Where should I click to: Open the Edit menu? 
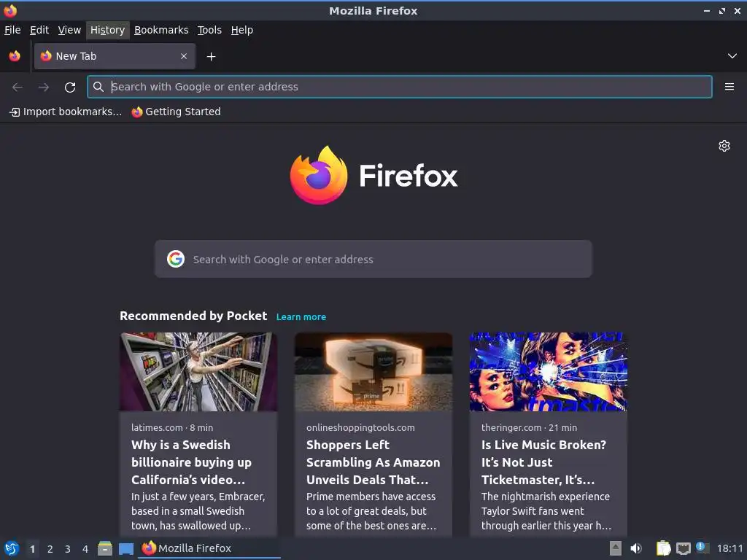tap(39, 30)
